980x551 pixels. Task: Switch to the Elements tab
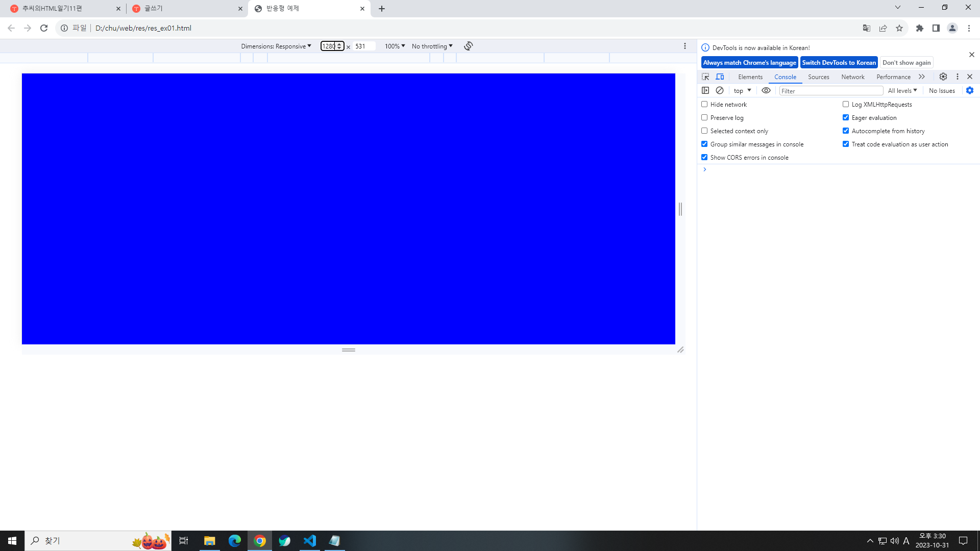[750, 77]
